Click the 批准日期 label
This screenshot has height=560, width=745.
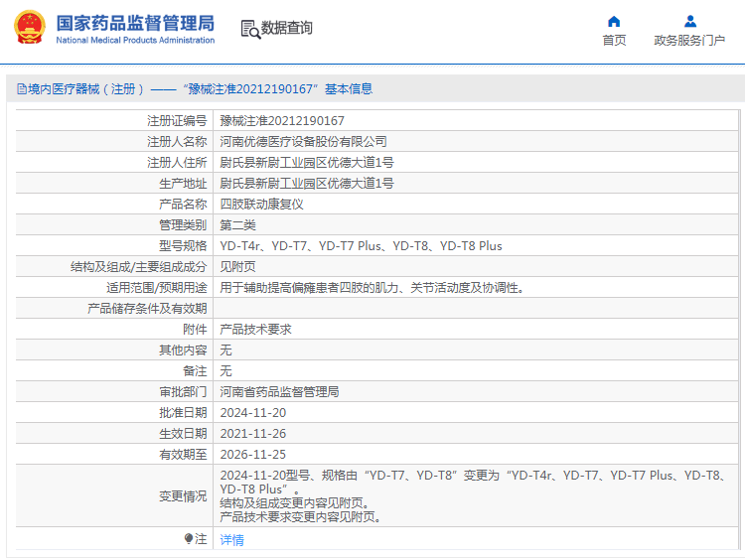click(x=183, y=413)
